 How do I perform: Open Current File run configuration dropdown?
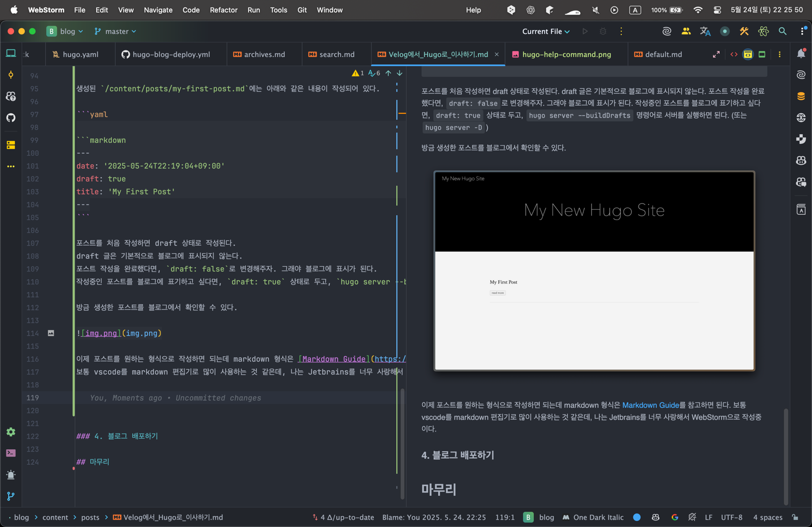(546, 32)
